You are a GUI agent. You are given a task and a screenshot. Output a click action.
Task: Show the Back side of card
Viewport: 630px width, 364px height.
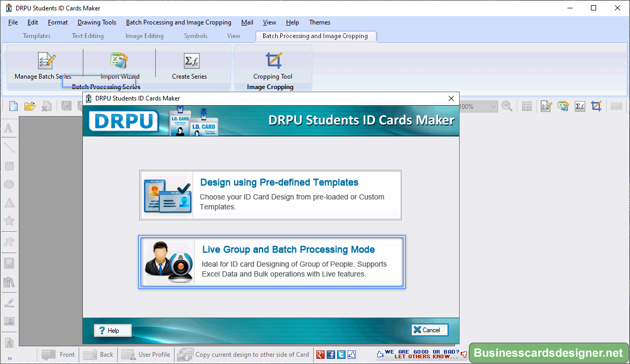(98, 355)
